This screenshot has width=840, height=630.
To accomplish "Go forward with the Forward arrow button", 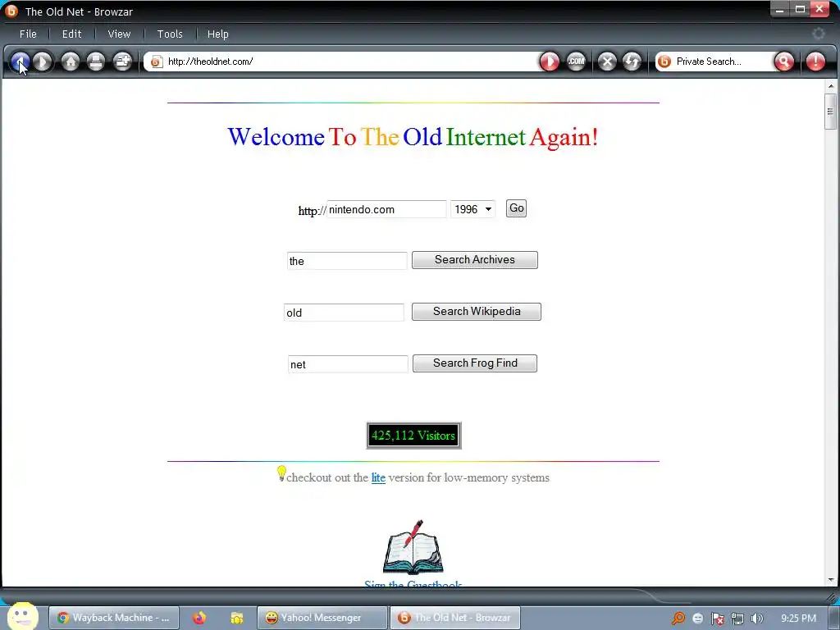I will (x=43, y=62).
